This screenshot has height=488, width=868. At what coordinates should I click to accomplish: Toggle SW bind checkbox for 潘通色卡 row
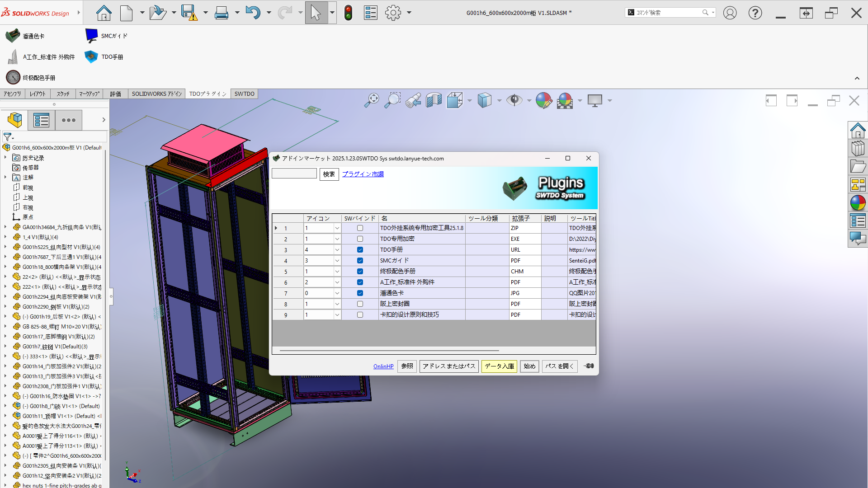click(x=360, y=293)
